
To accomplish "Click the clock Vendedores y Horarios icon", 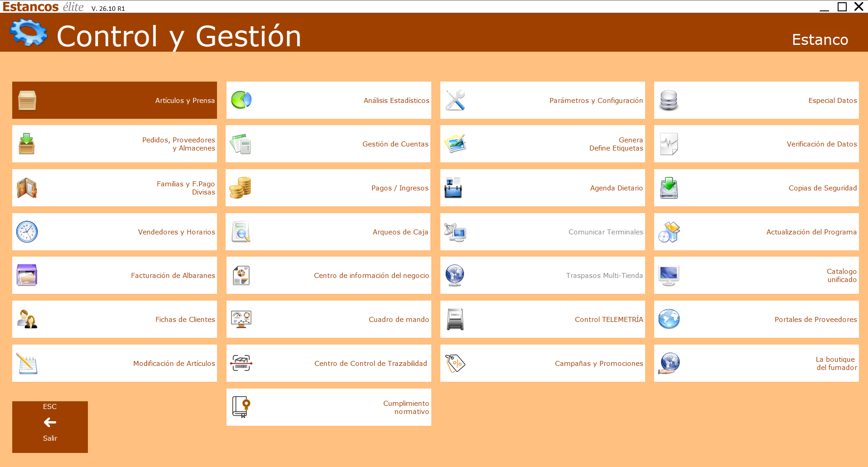I will tap(27, 232).
